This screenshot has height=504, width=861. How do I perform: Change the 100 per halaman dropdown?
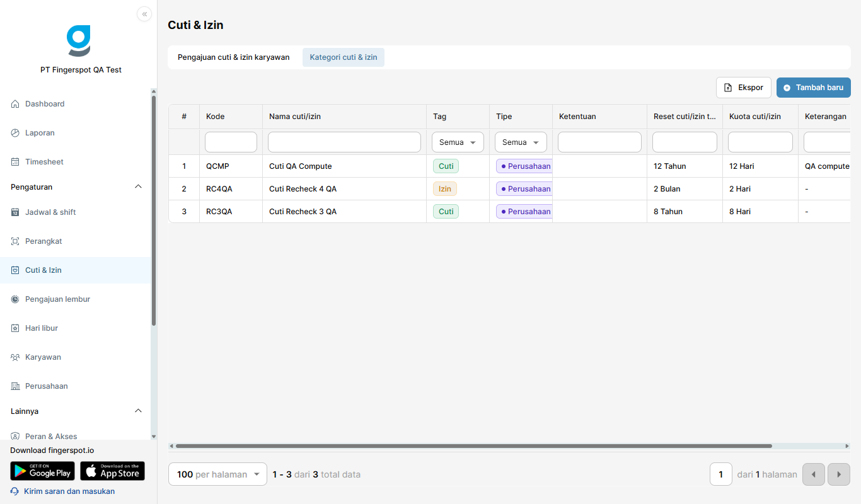pos(218,474)
